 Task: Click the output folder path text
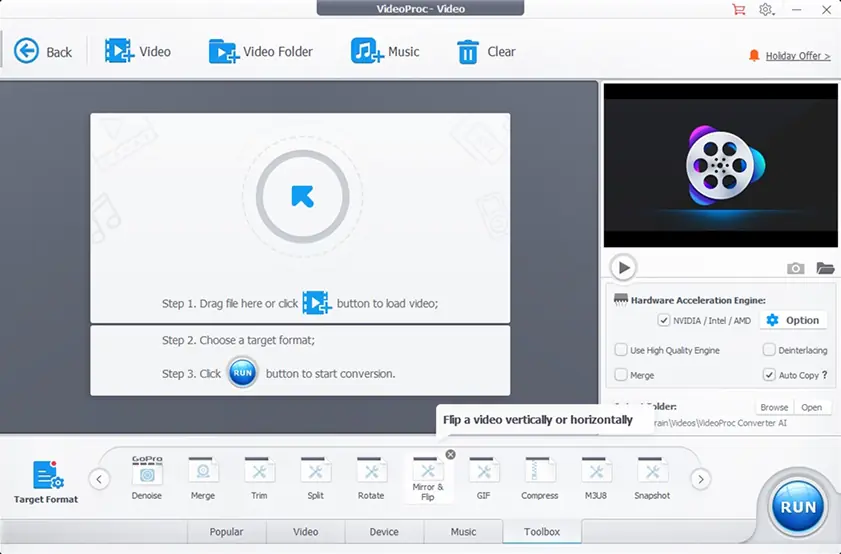720,423
